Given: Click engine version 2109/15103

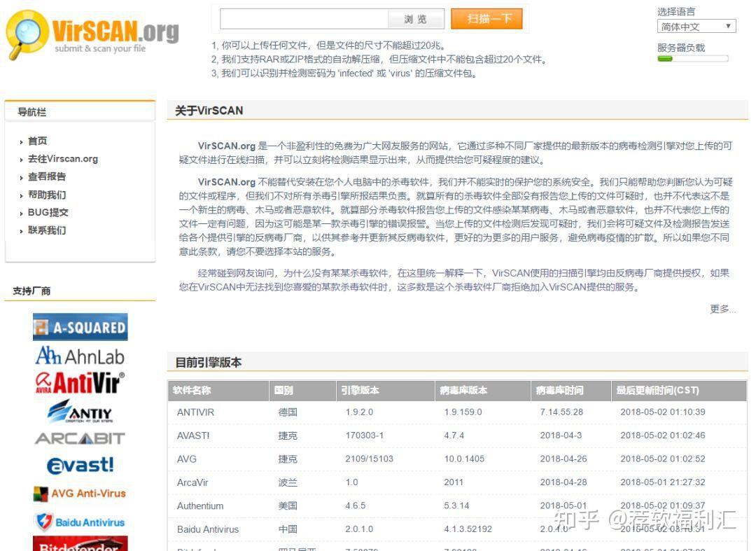Looking at the screenshot, I should pos(369,459).
